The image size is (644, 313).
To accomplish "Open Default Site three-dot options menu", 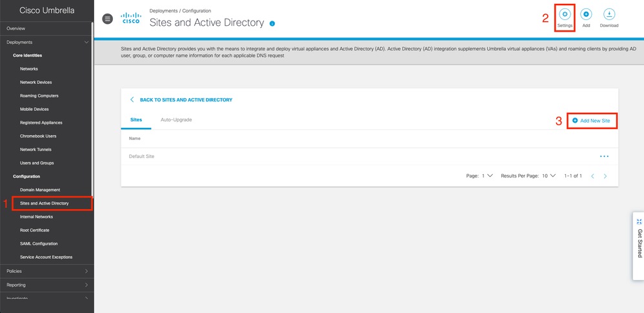I will tap(604, 156).
